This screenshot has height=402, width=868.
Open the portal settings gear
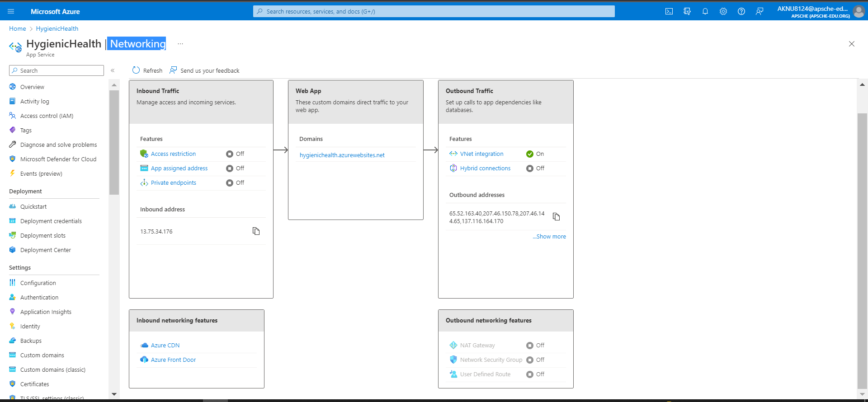(723, 11)
